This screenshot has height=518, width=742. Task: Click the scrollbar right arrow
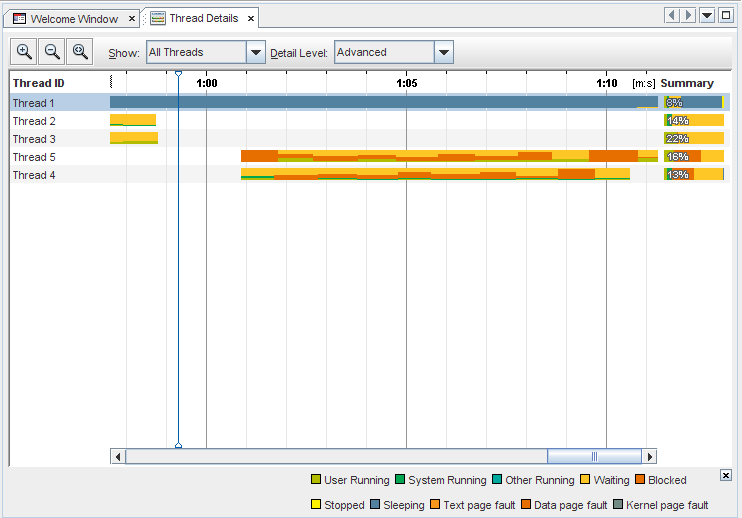pos(649,457)
